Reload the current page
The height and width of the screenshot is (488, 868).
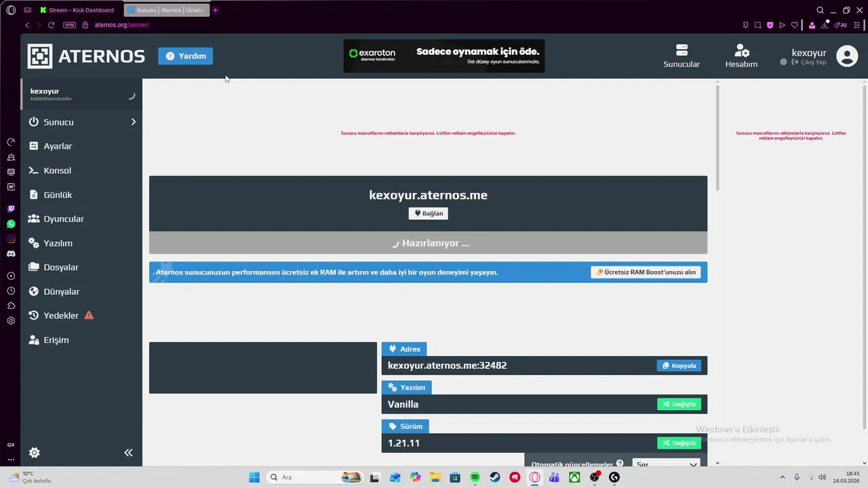[x=51, y=25]
